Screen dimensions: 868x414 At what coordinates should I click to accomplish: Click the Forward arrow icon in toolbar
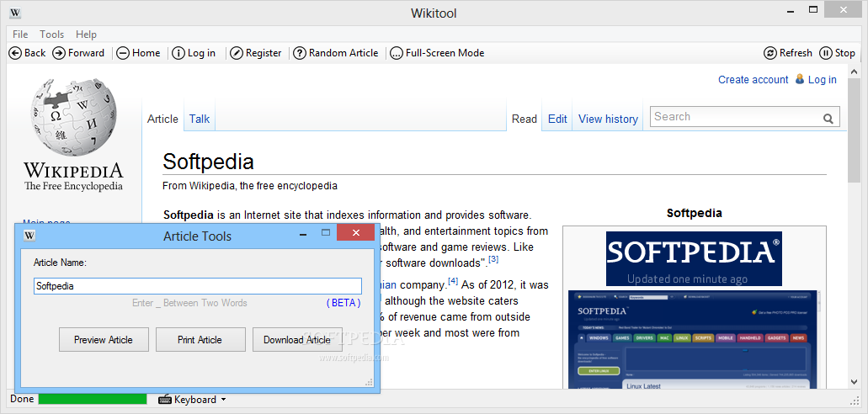pos(59,53)
